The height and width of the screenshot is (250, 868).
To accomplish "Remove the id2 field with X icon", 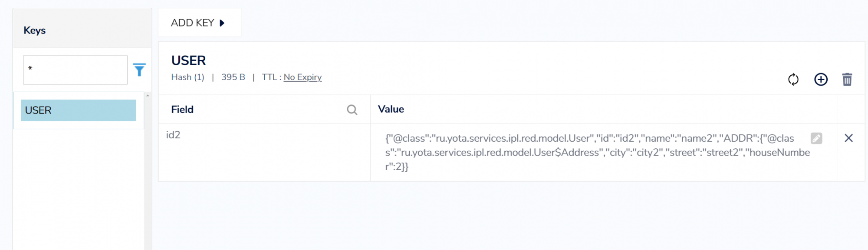I will [848, 138].
